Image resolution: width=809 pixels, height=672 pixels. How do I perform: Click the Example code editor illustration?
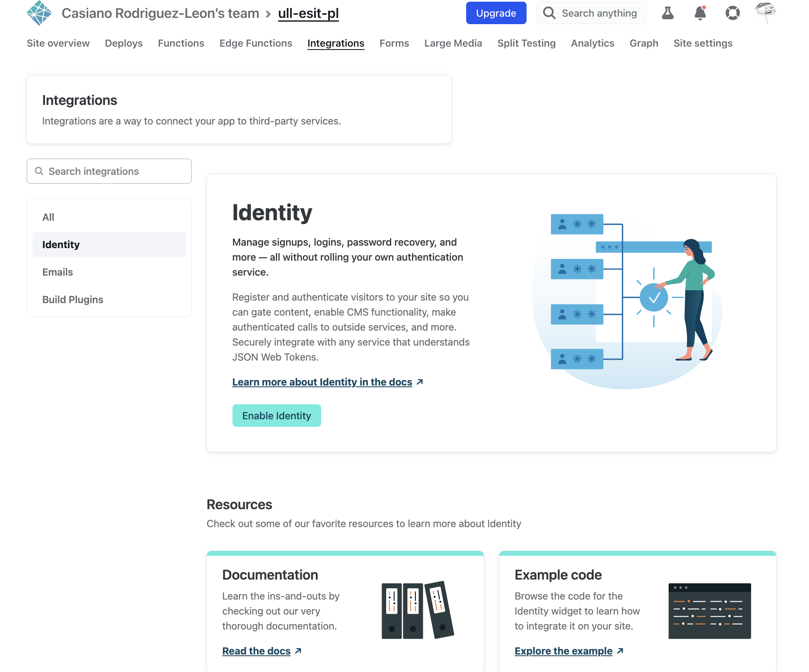[x=709, y=611]
